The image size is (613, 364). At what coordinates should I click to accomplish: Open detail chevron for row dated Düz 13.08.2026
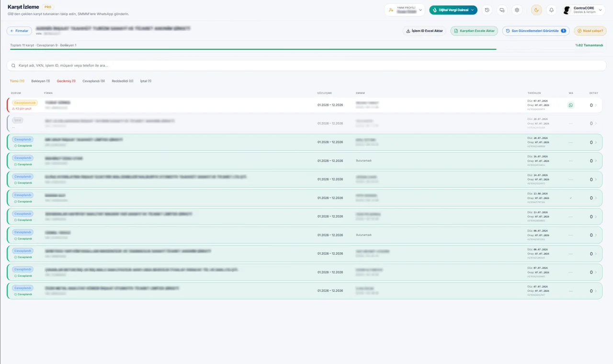(596, 198)
